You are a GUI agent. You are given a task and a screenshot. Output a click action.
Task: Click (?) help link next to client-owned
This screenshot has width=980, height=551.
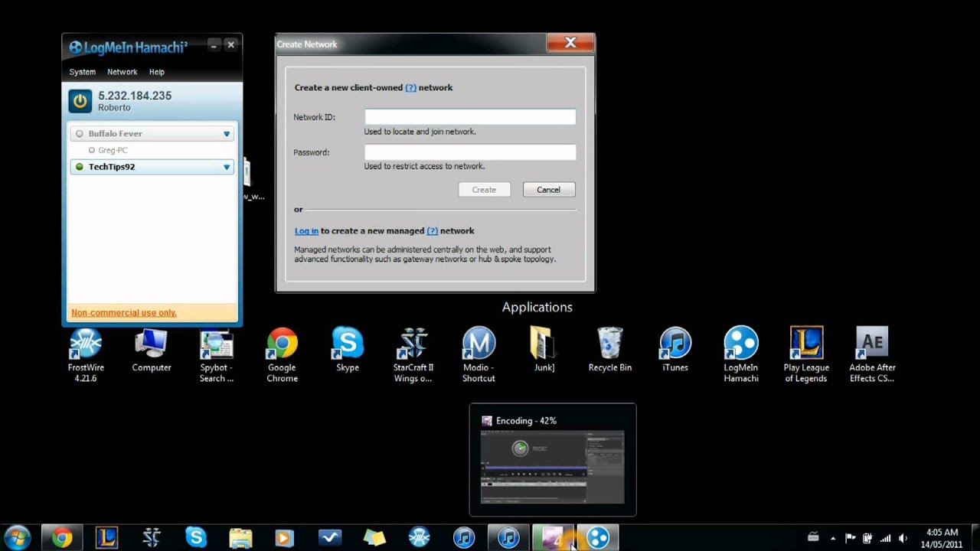coord(410,88)
